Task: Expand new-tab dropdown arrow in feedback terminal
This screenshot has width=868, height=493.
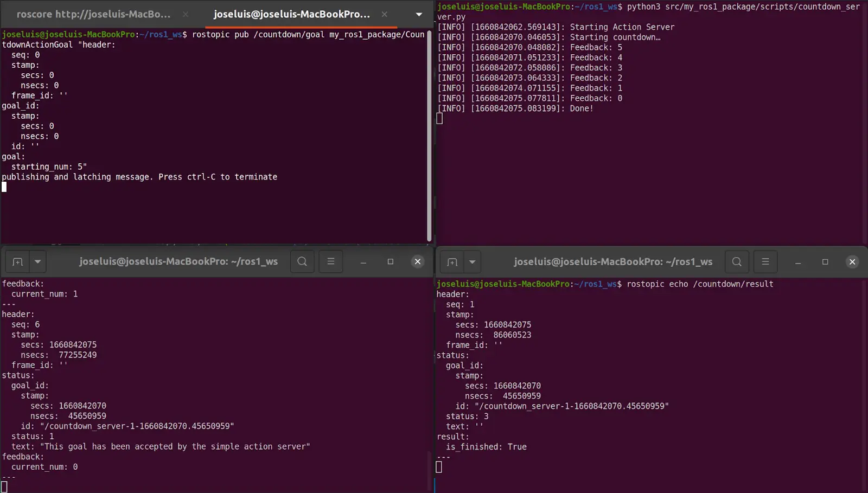Action: pos(38,262)
